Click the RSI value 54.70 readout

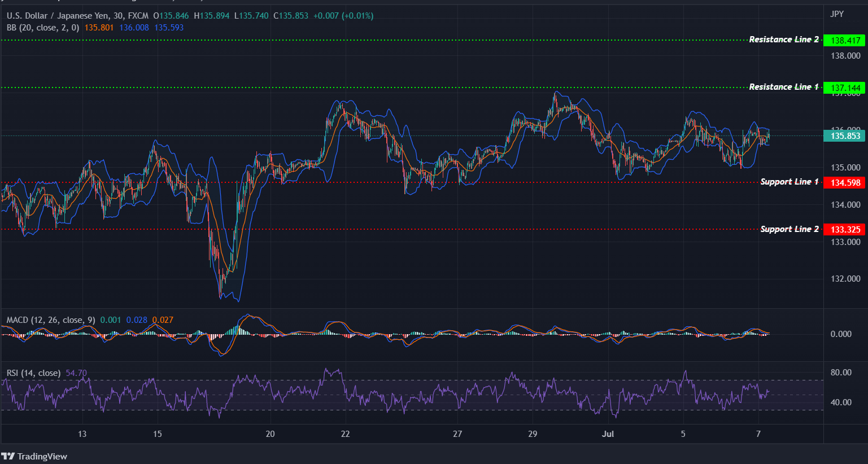[76, 373]
